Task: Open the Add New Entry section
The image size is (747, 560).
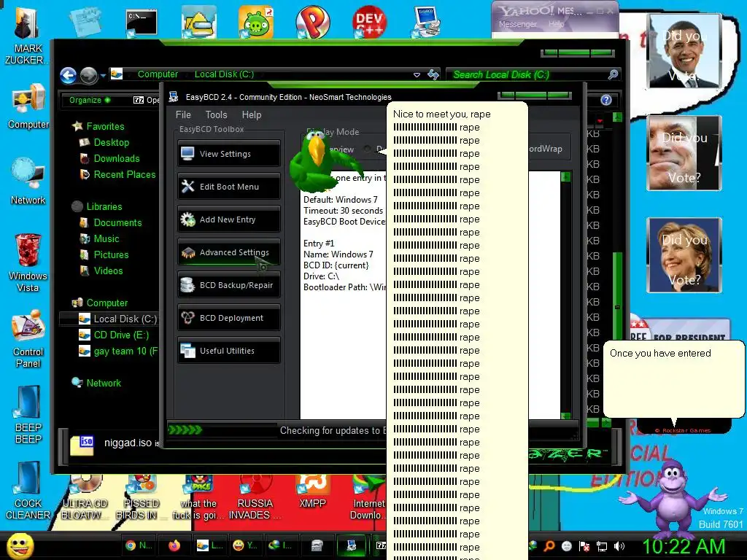Action: (228, 219)
